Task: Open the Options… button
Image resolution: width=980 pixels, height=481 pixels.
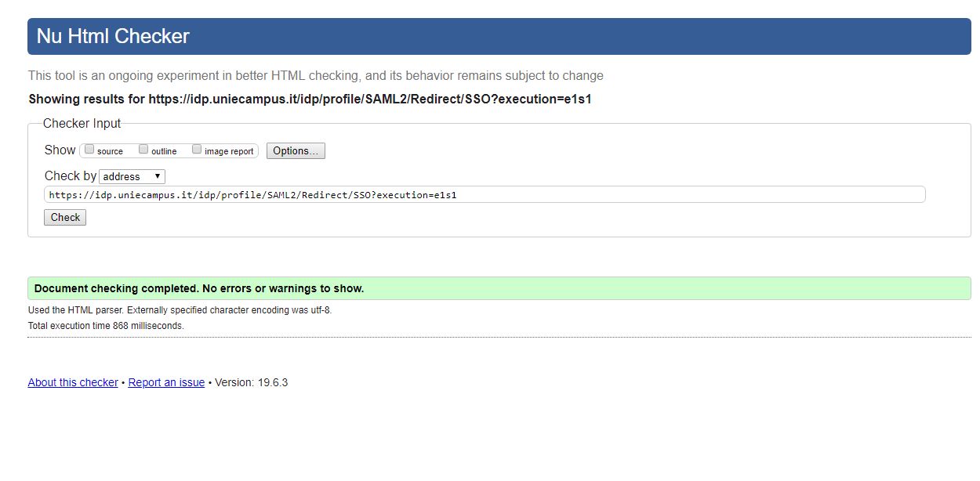Action: click(296, 150)
